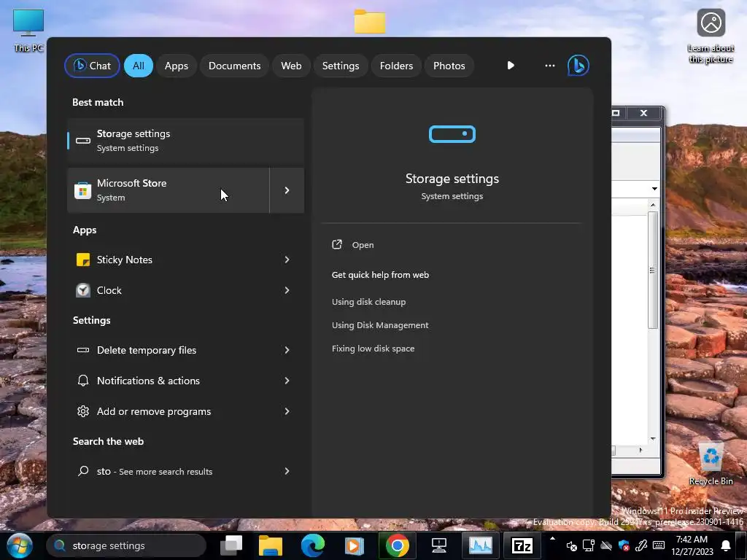Screen dimensions: 747x560
Task: Switch to the Folders filter tab
Action: click(x=396, y=66)
